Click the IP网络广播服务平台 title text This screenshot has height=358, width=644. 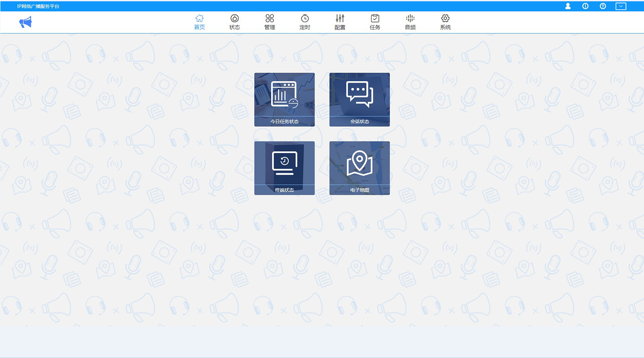click(38, 6)
